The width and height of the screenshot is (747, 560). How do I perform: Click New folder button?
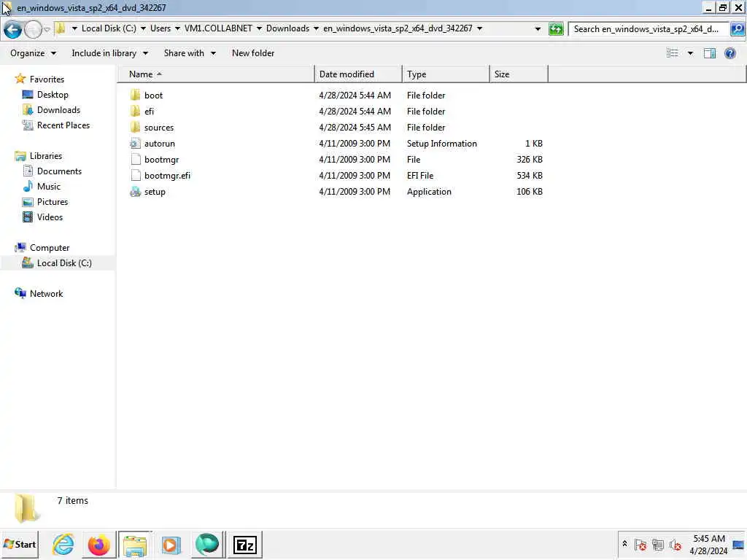pos(253,53)
